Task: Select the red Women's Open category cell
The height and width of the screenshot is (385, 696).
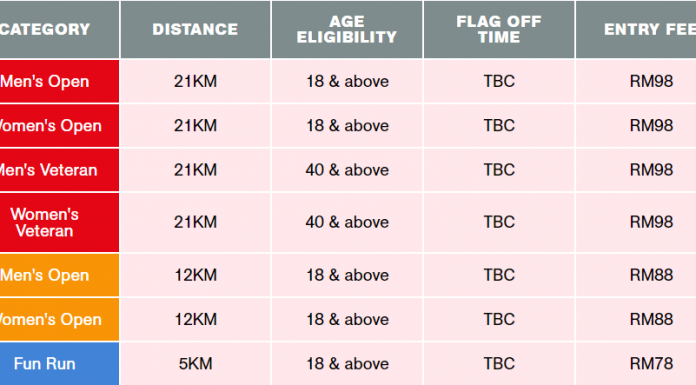Action: 59,126
